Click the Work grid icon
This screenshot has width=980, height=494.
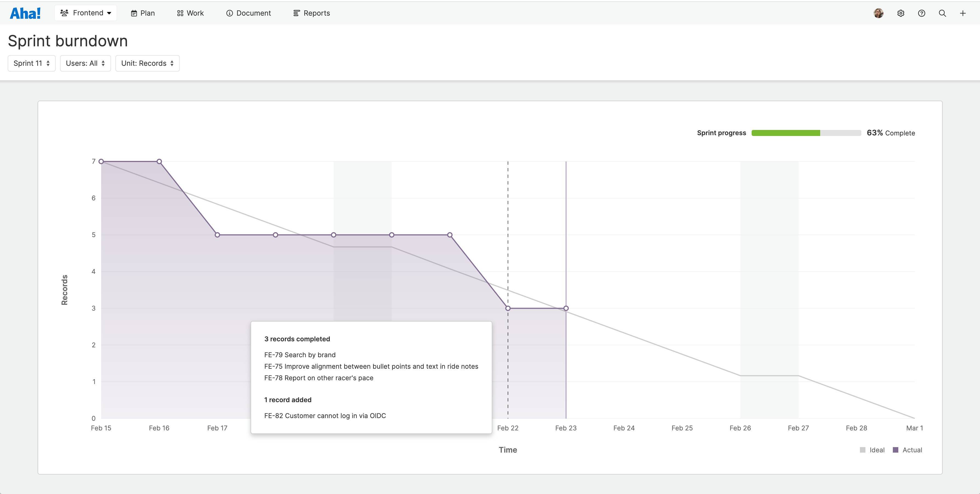tap(180, 13)
